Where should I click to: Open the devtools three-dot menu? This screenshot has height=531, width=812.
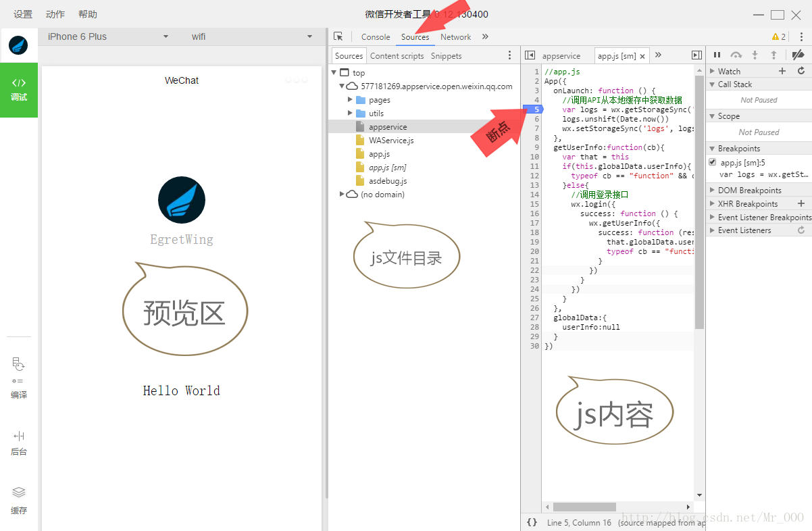801,36
